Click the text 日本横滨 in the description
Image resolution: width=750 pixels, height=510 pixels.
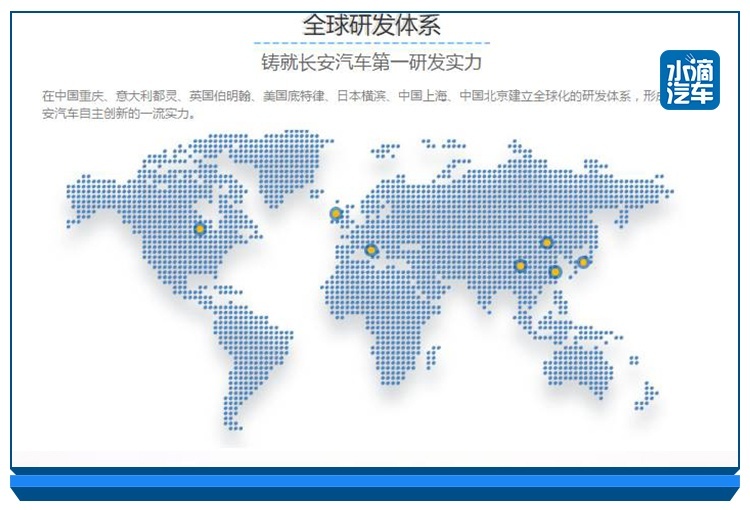click(361, 96)
